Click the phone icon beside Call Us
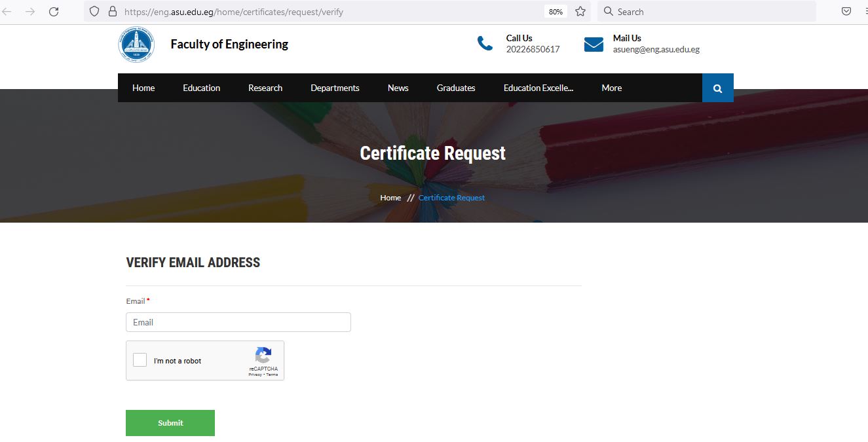This screenshot has width=868, height=442. coord(485,44)
